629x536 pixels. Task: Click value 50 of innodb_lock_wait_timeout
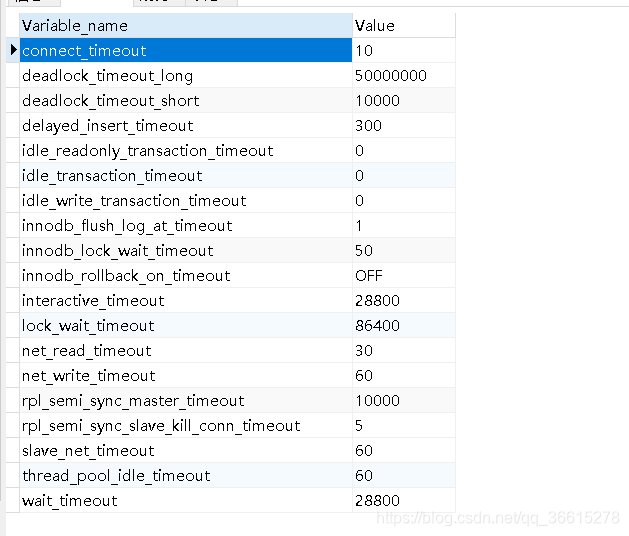(404, 250)
